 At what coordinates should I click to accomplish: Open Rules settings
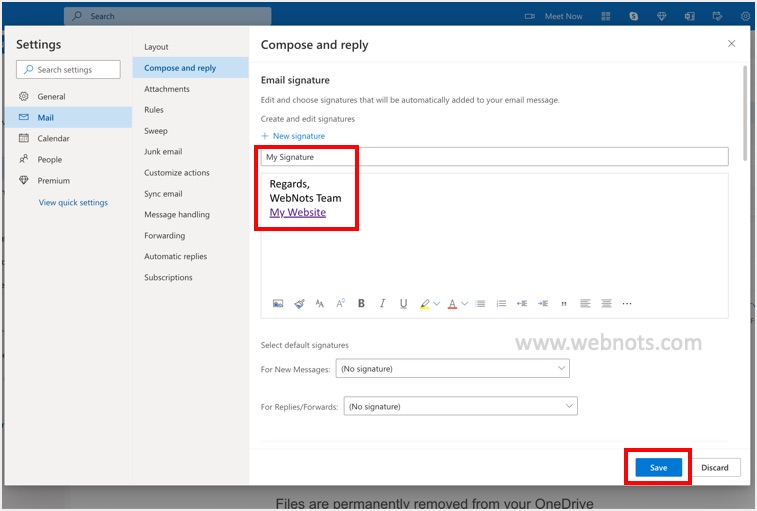pos(191,110)
